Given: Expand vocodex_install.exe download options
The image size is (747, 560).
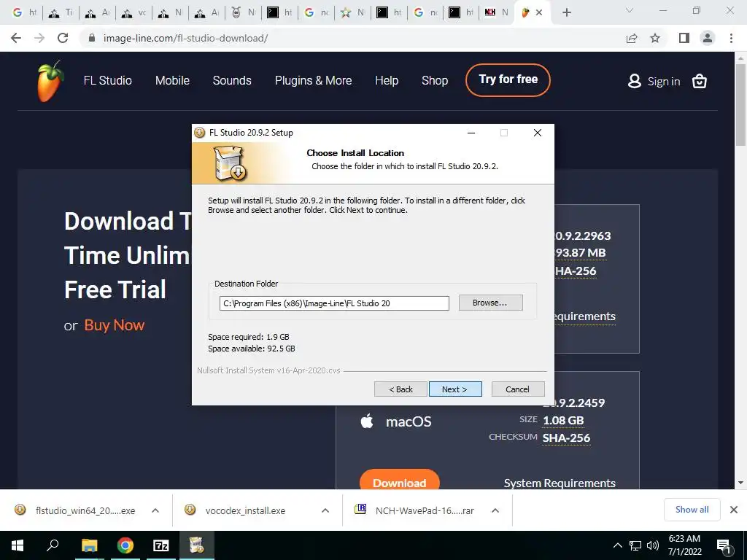Looking at the screenshot, I should pos(325,510).
